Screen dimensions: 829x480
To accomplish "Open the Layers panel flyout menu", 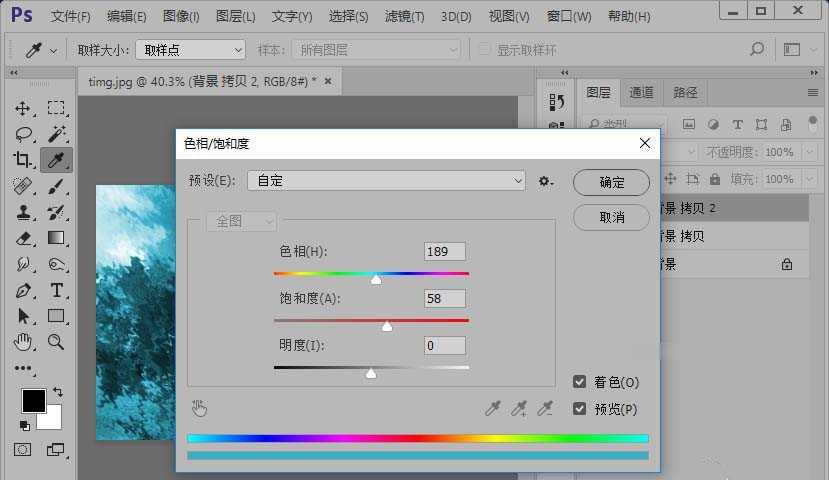I will tap(813, 93).
